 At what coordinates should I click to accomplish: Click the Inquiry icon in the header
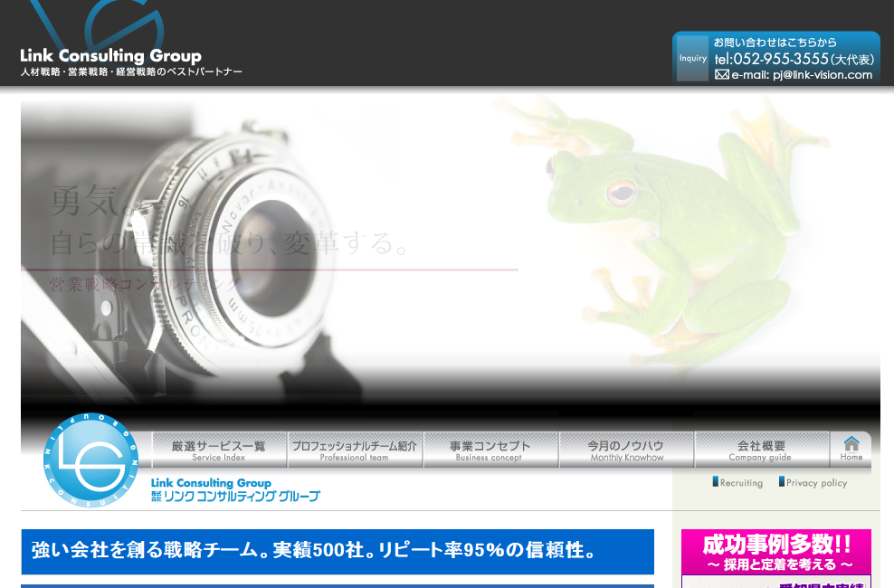(x=692, y=59)
